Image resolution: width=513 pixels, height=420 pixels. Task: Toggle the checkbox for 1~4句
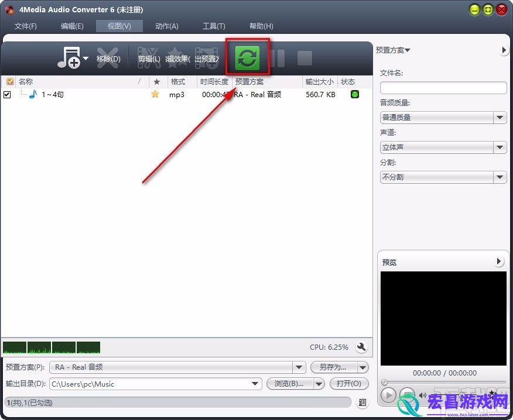(x=7, y=94)
